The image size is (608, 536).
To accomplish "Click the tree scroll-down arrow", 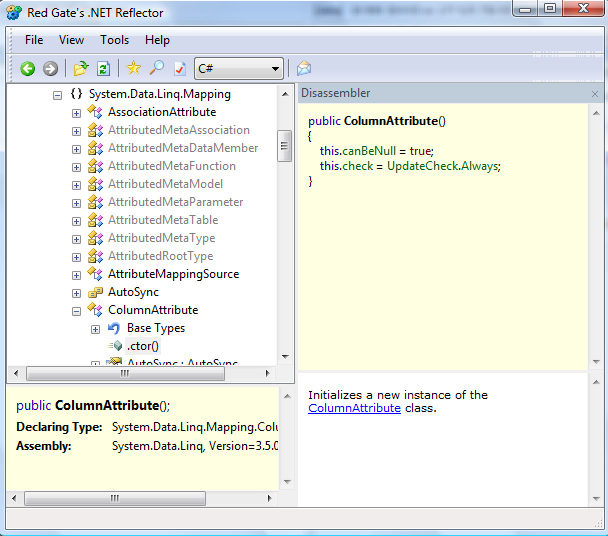I will tap(285, 357).
